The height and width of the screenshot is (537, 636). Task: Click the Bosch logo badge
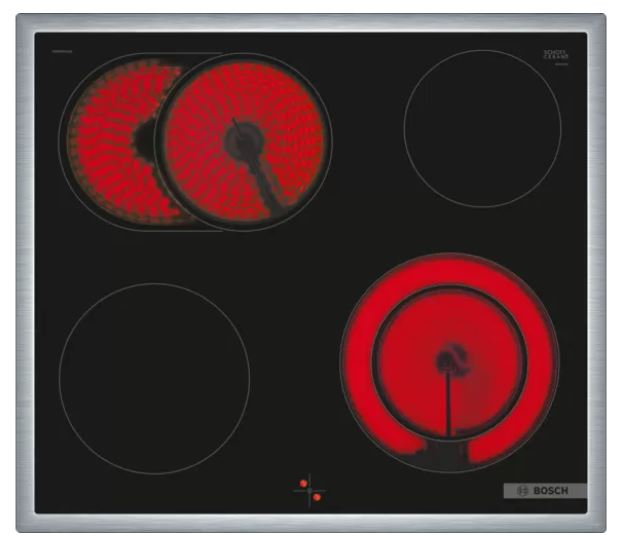[545, 491]
